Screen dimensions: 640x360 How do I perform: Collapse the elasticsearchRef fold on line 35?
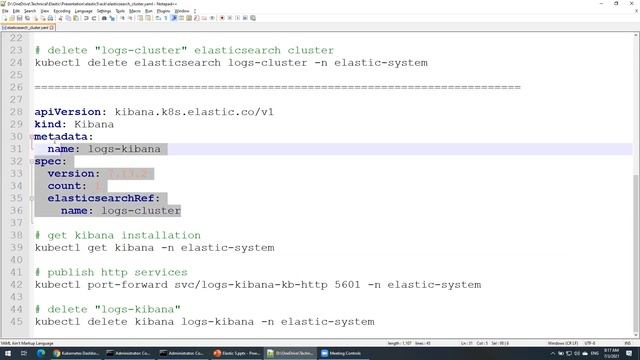(31, 198)
